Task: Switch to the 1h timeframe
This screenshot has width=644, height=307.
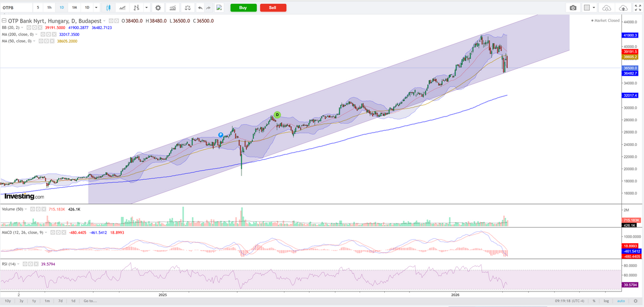Action: click(49, 8)
